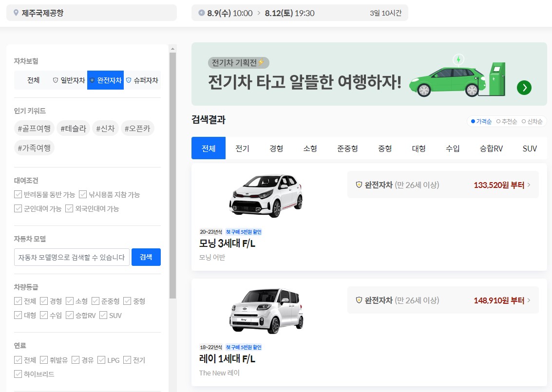This screenshot has height=392, width=552.
Task: Sort results by 추천순
Action: click(x=507, y=121)
